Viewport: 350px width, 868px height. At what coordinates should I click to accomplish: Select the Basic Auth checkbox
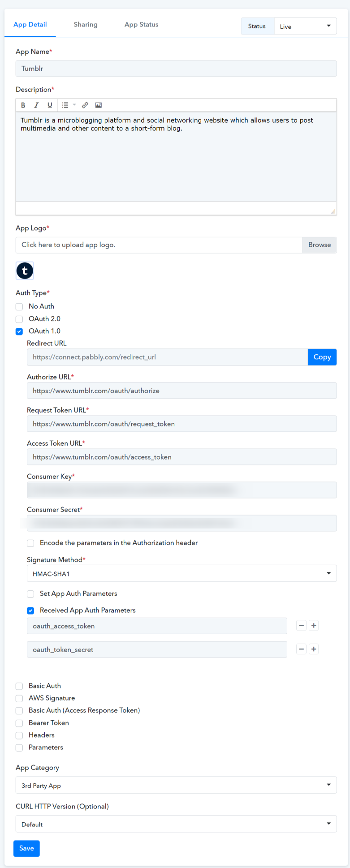coord(19,686)
